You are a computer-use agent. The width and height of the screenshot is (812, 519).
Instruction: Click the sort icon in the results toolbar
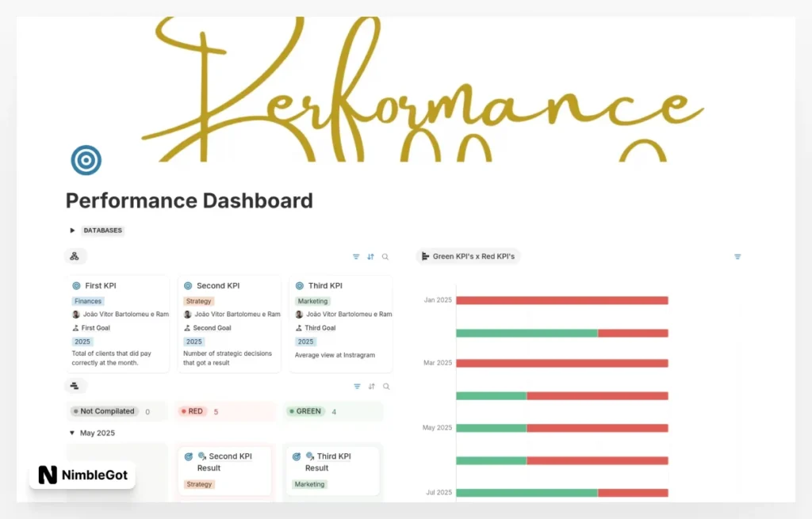[370, 386]
